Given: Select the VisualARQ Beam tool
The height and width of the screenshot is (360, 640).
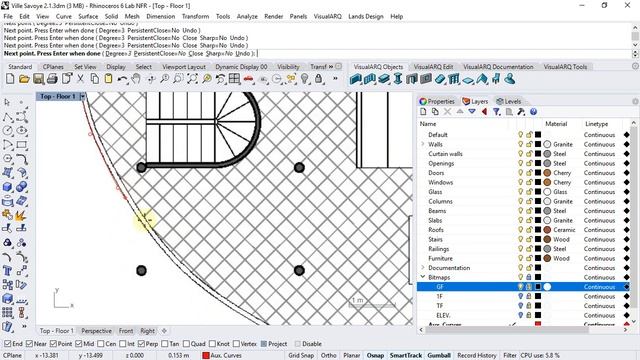Looking at the screenshot, I should [x=384, y=79].
